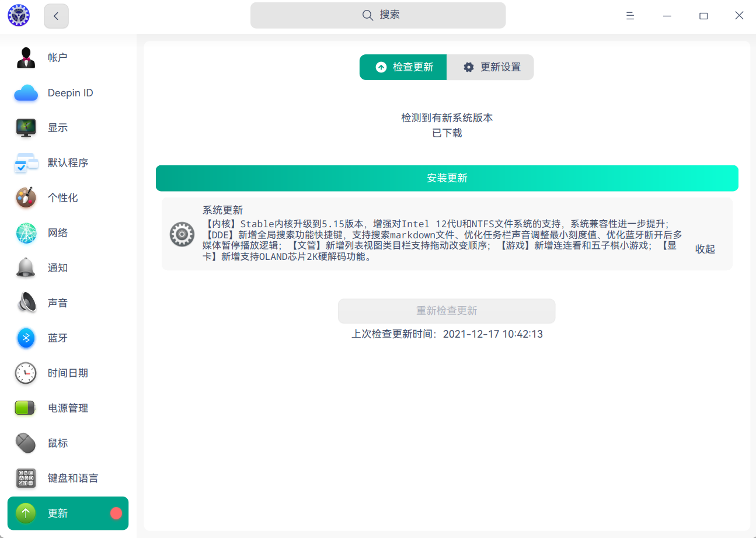
Task: Click the 通知 notification bell icon
Action: point(26,268)
